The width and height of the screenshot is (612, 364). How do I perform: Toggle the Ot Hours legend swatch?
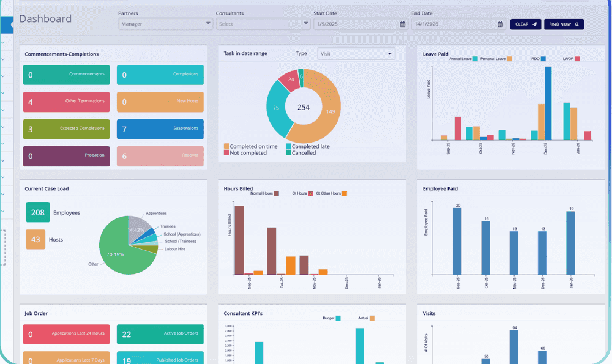coord(310,193)
